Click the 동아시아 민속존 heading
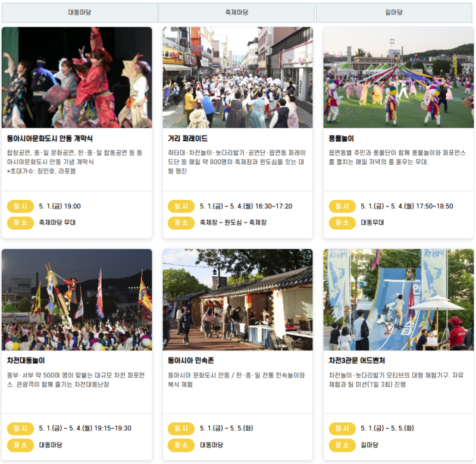 195,361
